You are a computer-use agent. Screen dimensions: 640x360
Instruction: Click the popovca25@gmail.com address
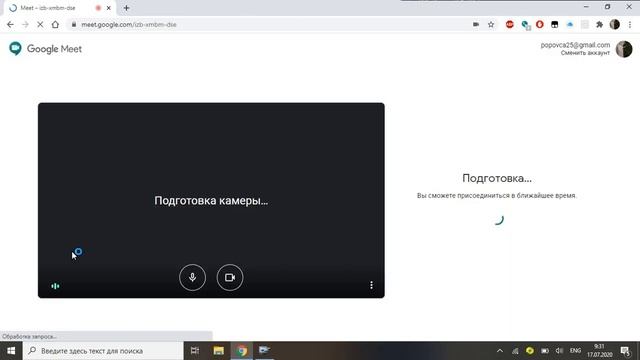[575, 45]
